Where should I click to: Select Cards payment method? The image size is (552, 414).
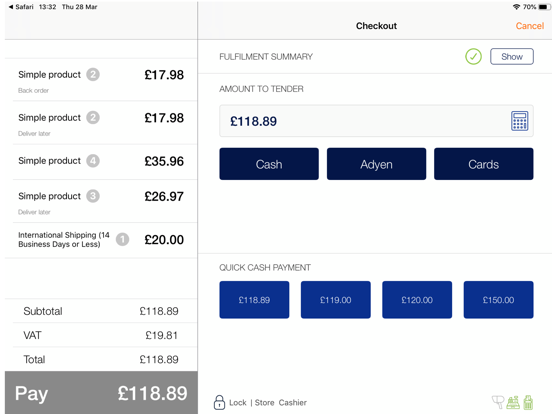click(x=483, y=164)
